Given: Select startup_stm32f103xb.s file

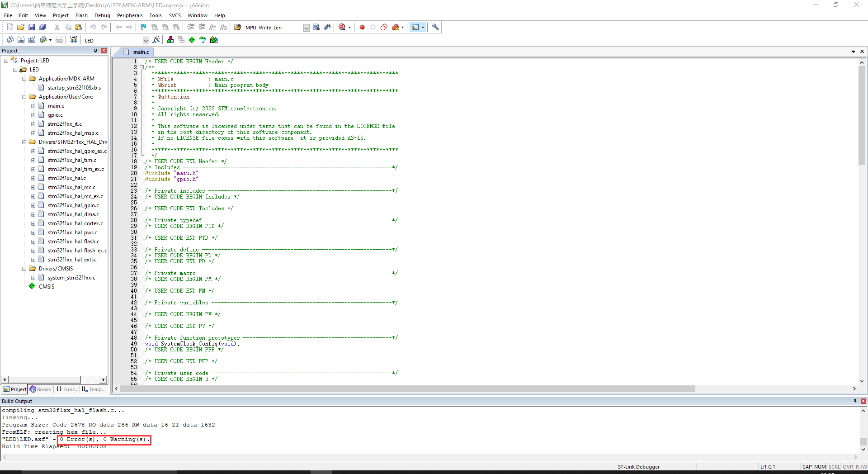Looking at the screenshot, I should pyautogui.click(x=74, y=88).
